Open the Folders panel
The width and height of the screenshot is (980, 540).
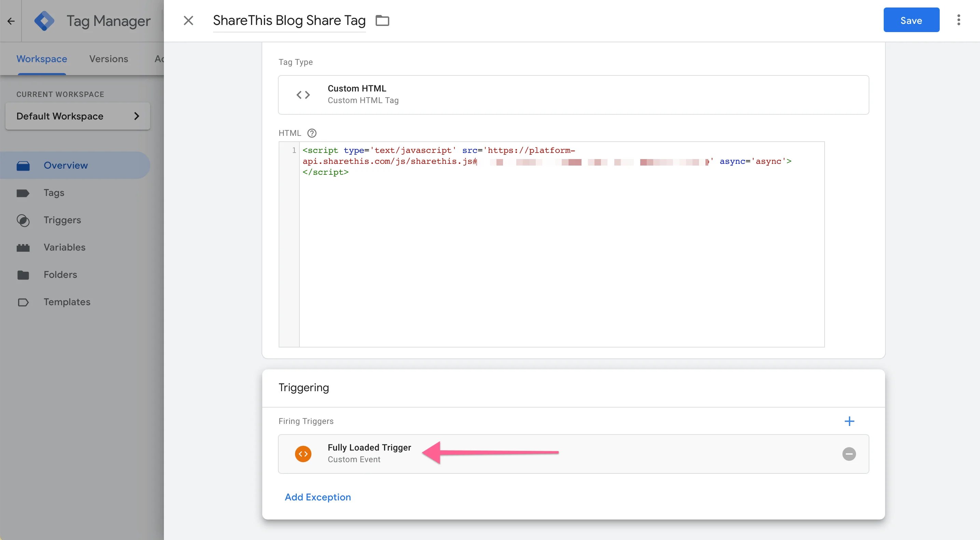60,274
